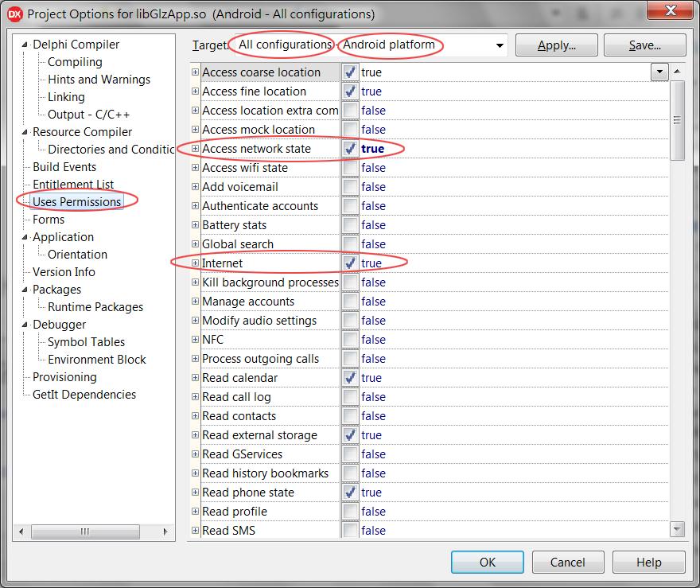Select GetIt Dependencies tree item
Image resolution: width=700 pixels, height=588 pixels.
click(x=84, y=394)
